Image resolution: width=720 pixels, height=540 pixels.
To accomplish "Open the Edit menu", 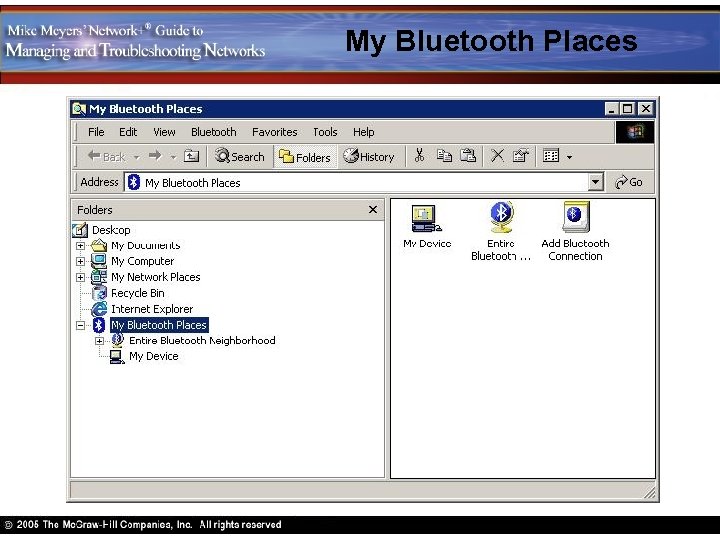I will [128, 132].
